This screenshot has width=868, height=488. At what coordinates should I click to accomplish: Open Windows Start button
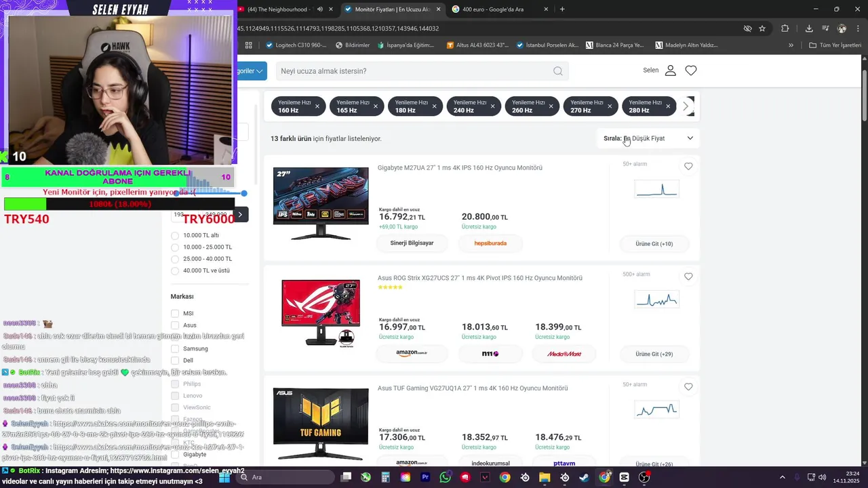[224, 477]
